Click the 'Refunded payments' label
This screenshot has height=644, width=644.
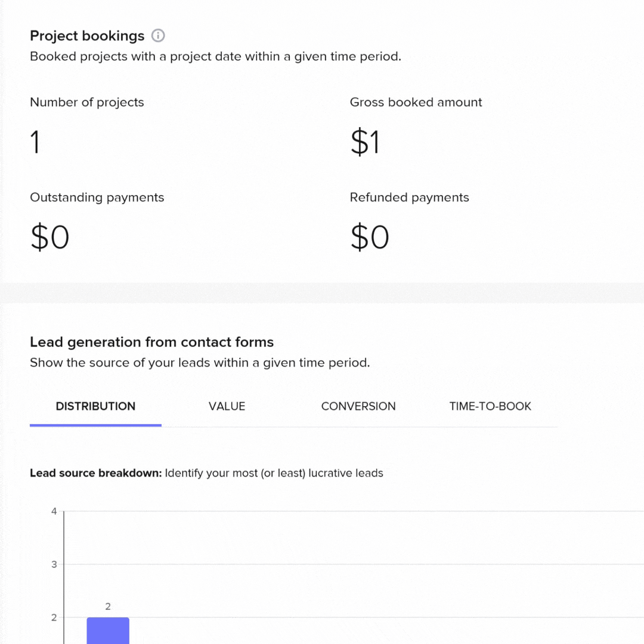coord(409,197)
